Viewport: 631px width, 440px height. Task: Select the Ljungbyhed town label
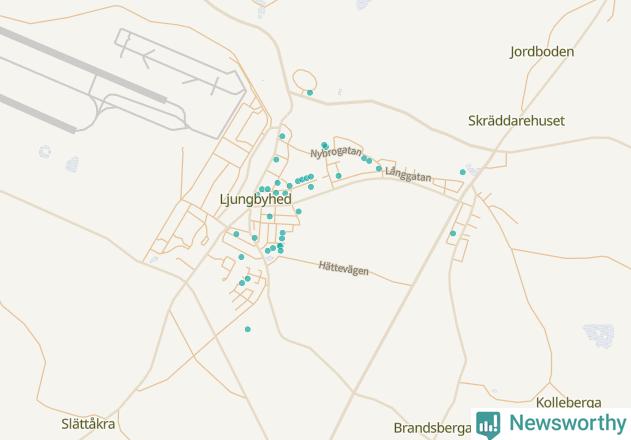256,199
